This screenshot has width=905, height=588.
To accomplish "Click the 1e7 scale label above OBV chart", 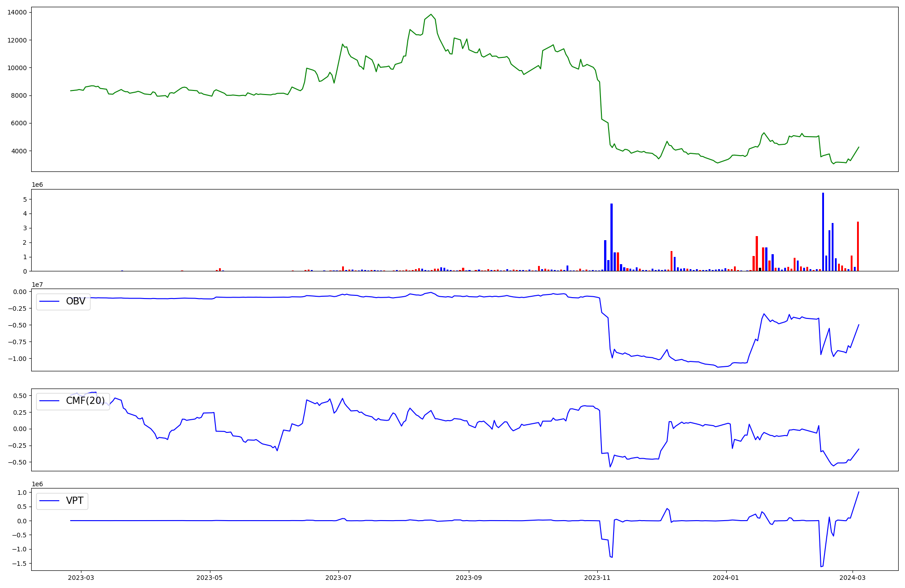I will [38, 285].
